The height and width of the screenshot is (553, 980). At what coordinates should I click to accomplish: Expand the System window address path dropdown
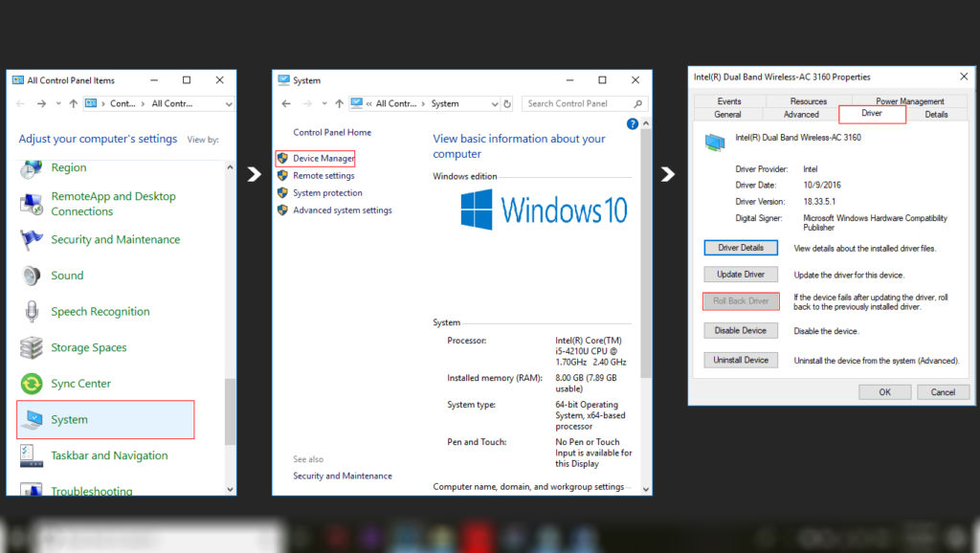[x=494, y=103]
